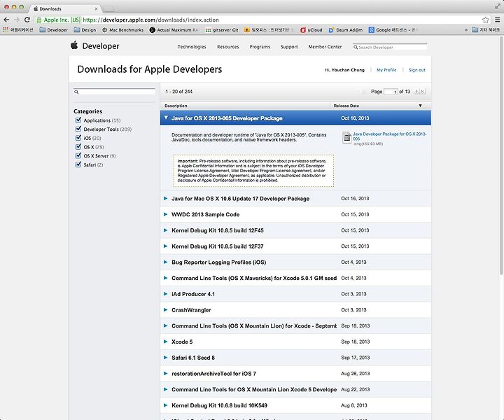
Task: Open Technologies nav menu
Action: click(x=192, y=47)
